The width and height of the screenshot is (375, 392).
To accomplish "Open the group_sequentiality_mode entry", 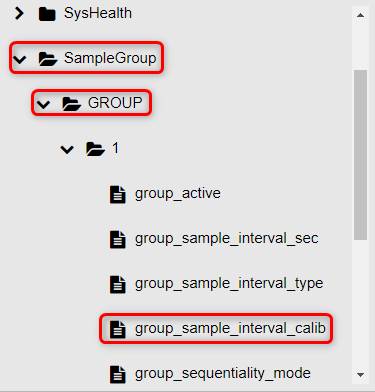I will [223, 373].
